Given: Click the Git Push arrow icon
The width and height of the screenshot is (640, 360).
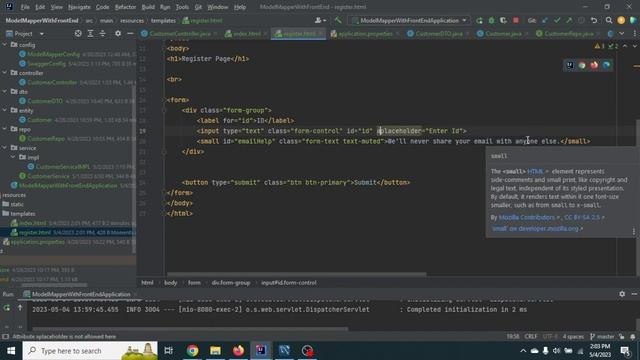Looking at the screenshot, I should coord(569,20).
